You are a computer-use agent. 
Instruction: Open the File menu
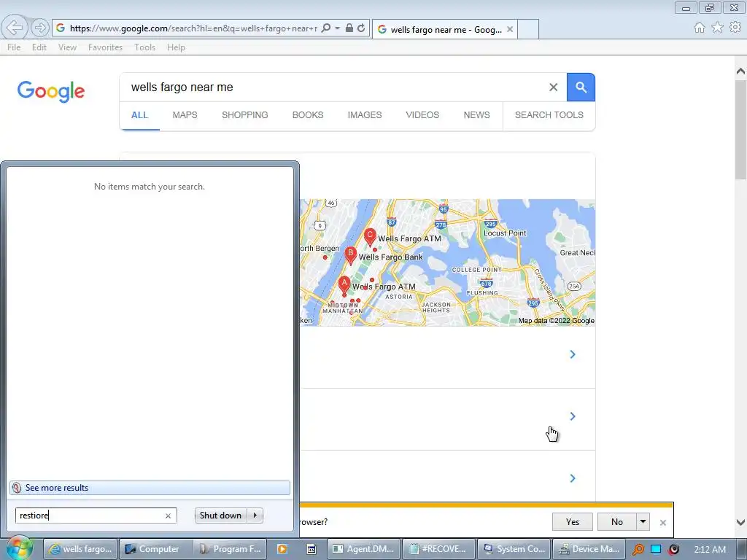click(x=14, y=47)
